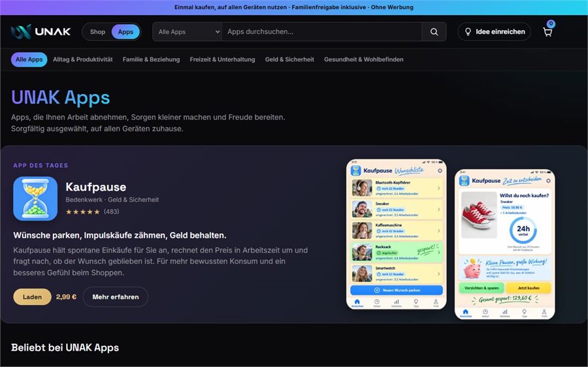Click the UNAK Apps page heading
588x367 pixels.
[x=60, y=97]
